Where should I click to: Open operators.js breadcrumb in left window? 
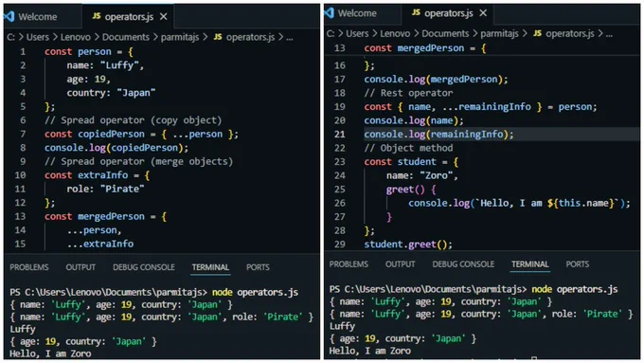pos(250,37)
